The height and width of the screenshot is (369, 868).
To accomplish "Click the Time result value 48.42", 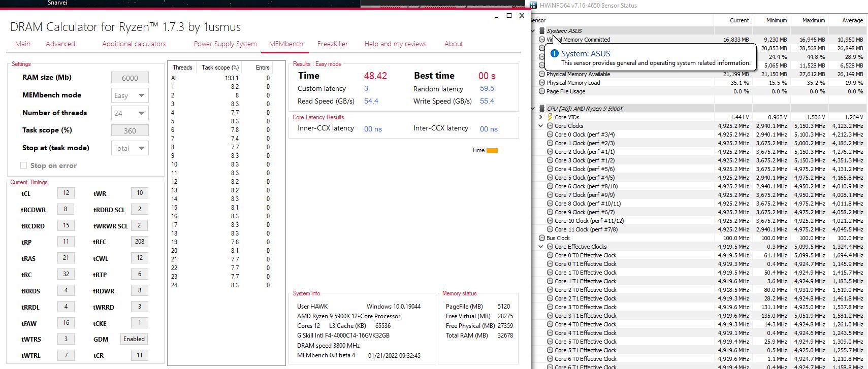I will click(x=375, y=76).
